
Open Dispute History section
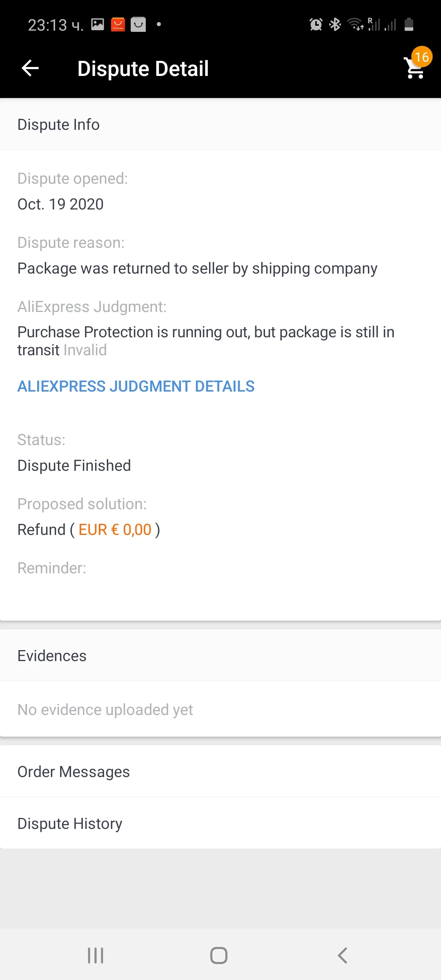(70, 824)
